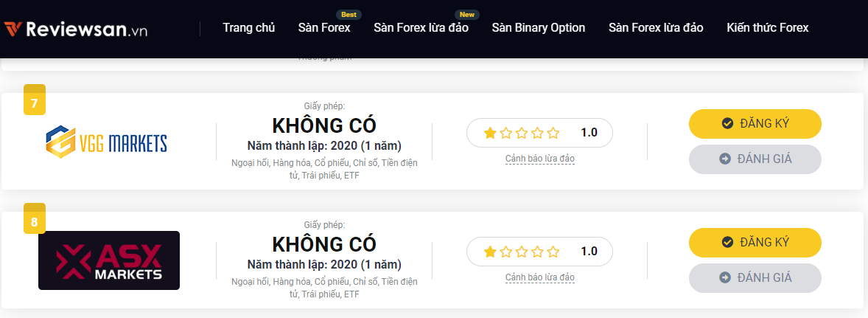Click ĐÁNH GIÁ button for VGG Markets

click(x=755, y=159)
